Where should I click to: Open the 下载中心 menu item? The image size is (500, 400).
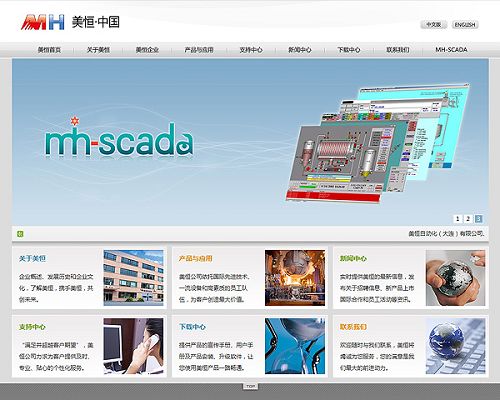[x=349, y=50]
